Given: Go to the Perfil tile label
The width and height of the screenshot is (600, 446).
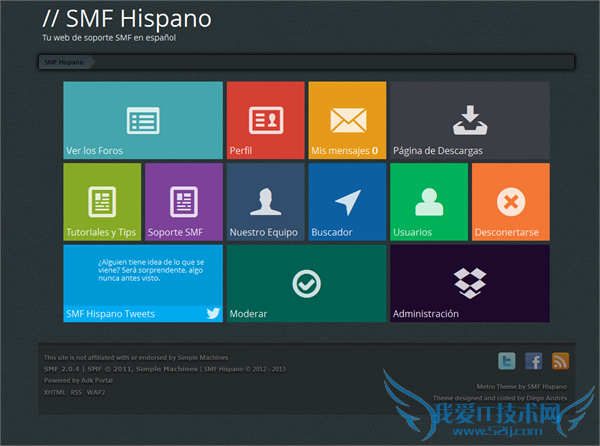Looking at the screenshot, I should pyautogui.click(x=241, y=151).
